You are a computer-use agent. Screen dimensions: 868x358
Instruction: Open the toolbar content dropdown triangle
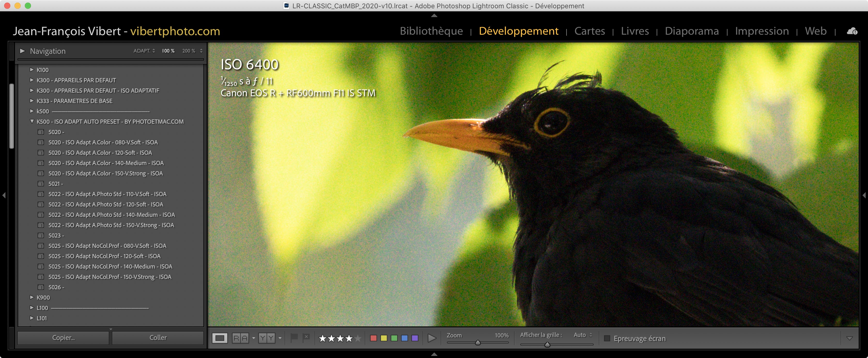[849, 338]
